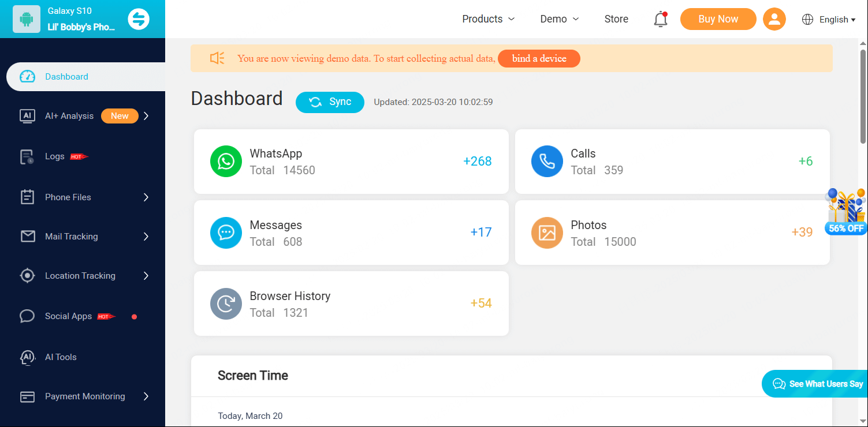Click the +39 Photos count
Viewport: 868px width, 427px height.
pyautogui.click(x=802, y=233)
